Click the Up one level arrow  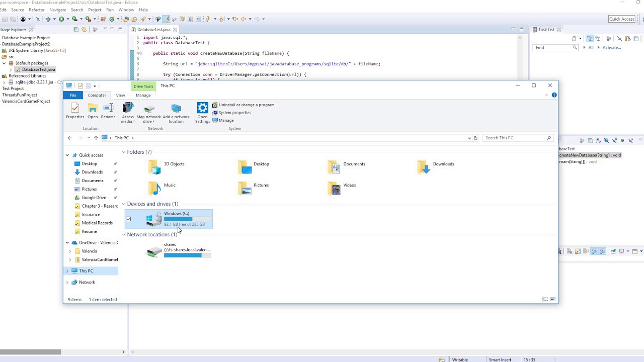(96, 138)
